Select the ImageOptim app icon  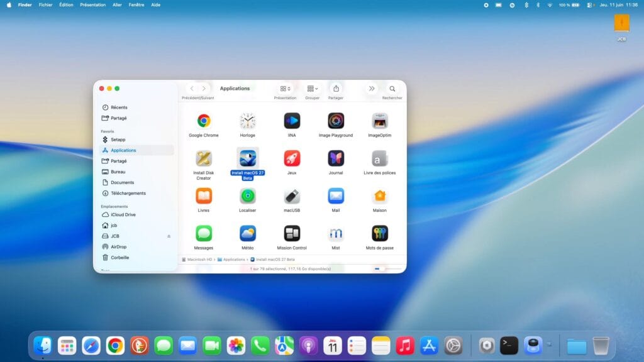(x=380, y=121)
